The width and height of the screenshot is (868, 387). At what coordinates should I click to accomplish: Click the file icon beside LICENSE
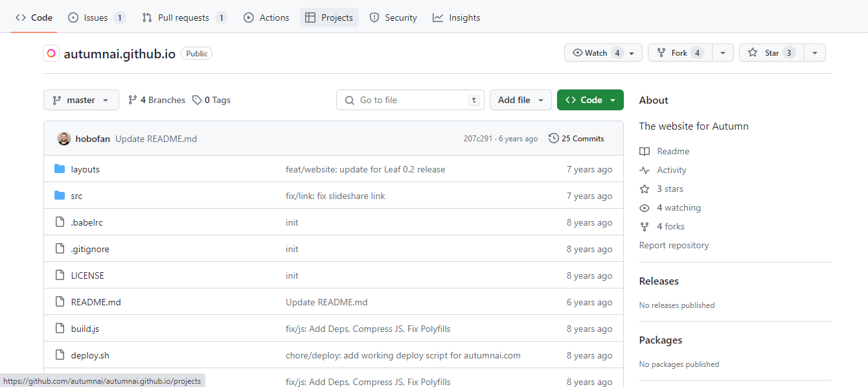[60, 276]
